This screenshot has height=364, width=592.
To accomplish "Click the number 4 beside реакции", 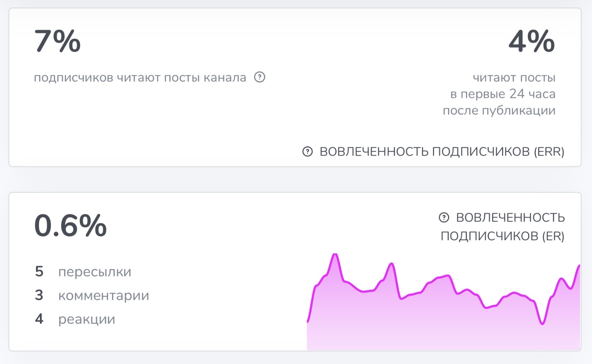I will point(39,319).
